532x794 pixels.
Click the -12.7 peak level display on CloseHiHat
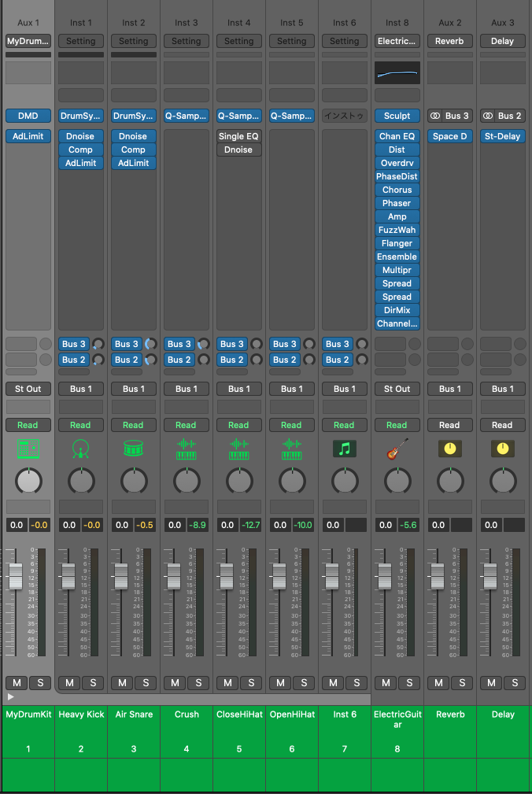click(250, 525)
